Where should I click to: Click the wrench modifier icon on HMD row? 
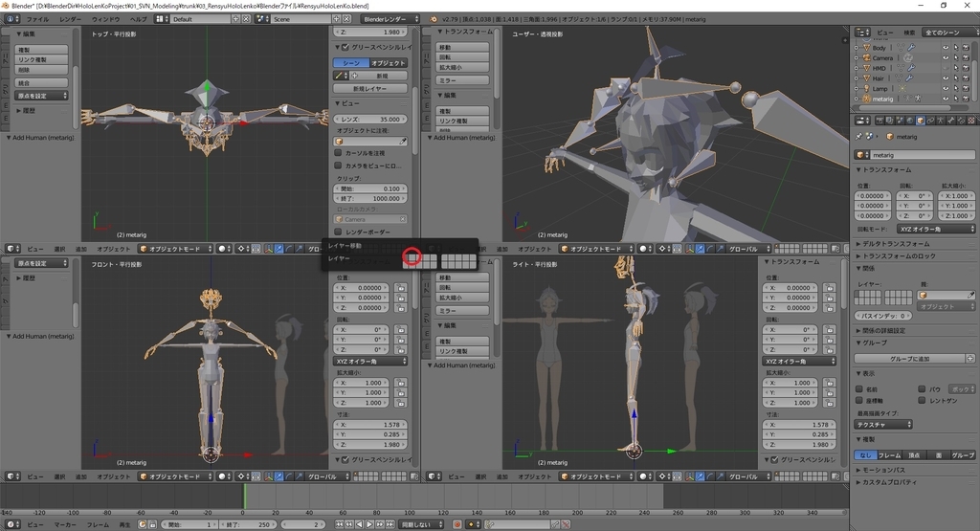911,68
